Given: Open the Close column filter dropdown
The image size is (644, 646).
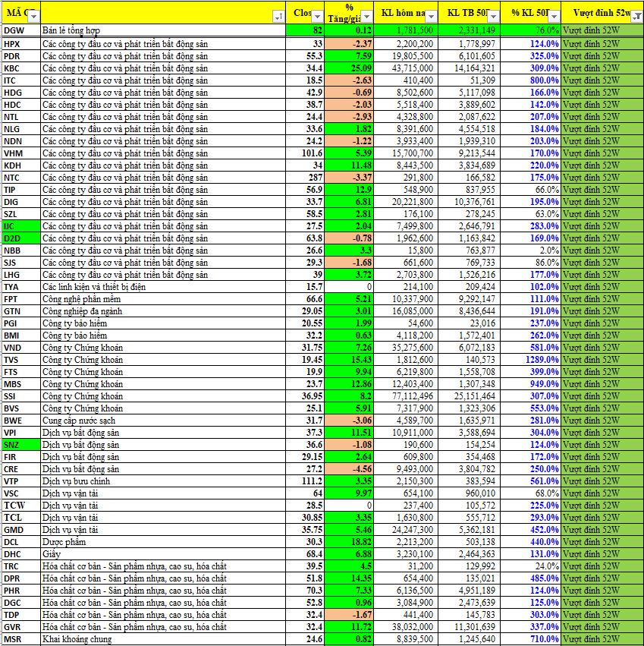Looking at the screenshot, I should click(x=318, y=16).
